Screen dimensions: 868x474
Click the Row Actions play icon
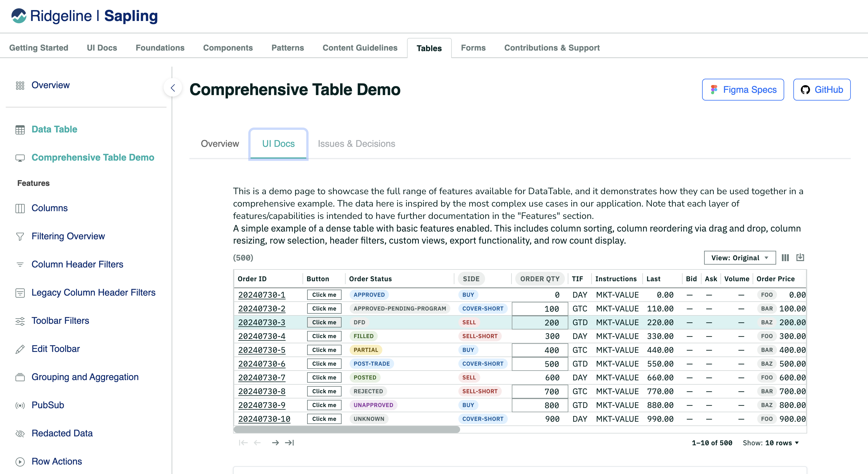click(20, 462)
